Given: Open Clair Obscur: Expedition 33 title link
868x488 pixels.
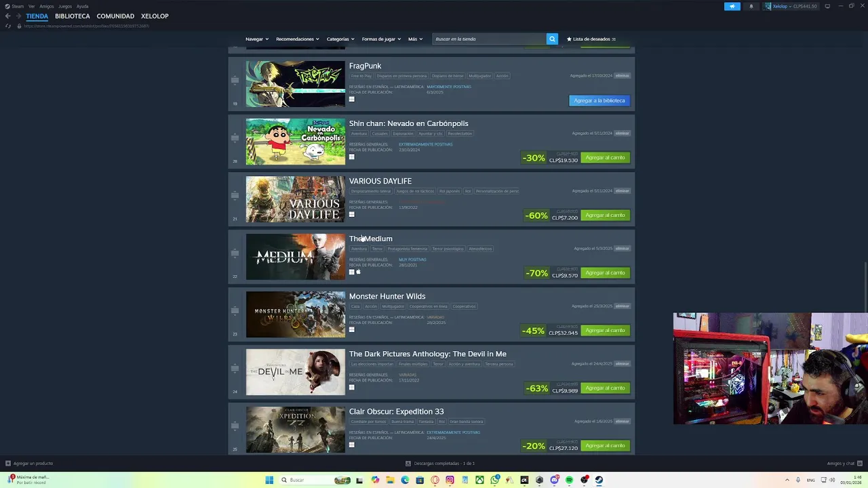Looking at the screenshot, I should [x=396, y=411].
